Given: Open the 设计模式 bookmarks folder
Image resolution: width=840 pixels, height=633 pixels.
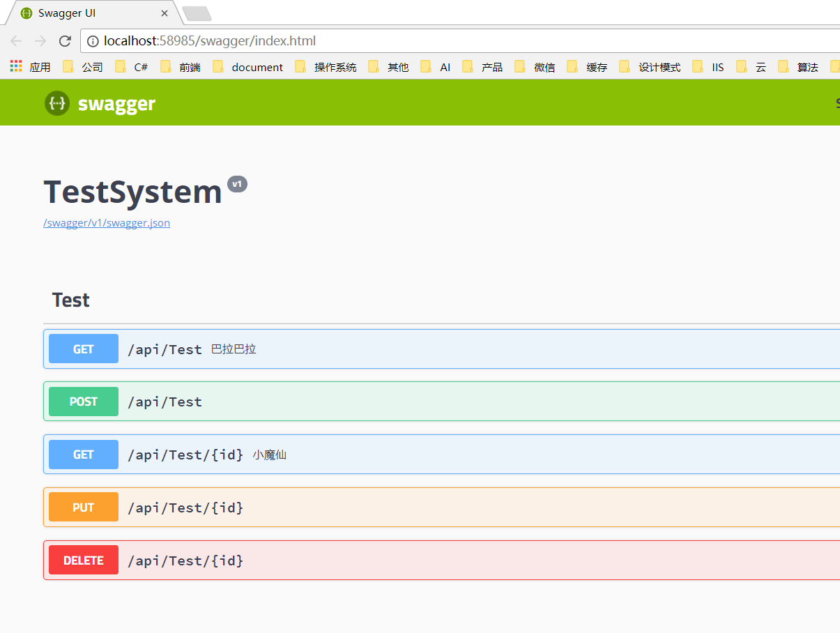Looking at the screenshot, I should coord(650,67).
